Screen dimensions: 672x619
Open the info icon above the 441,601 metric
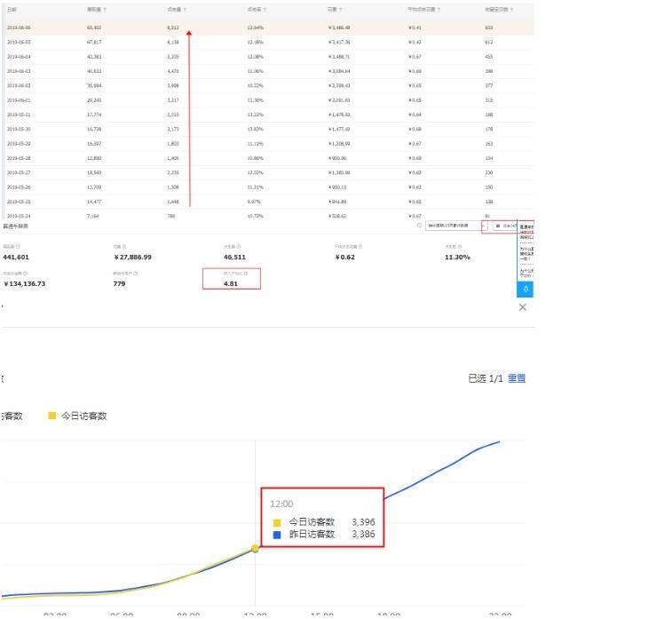coord(18,247)
